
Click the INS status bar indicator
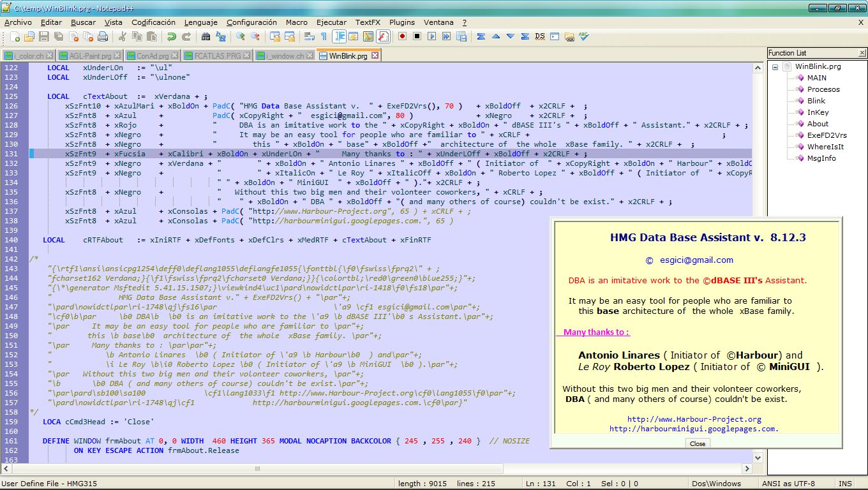pyautogui.click(x=845, y=484)
